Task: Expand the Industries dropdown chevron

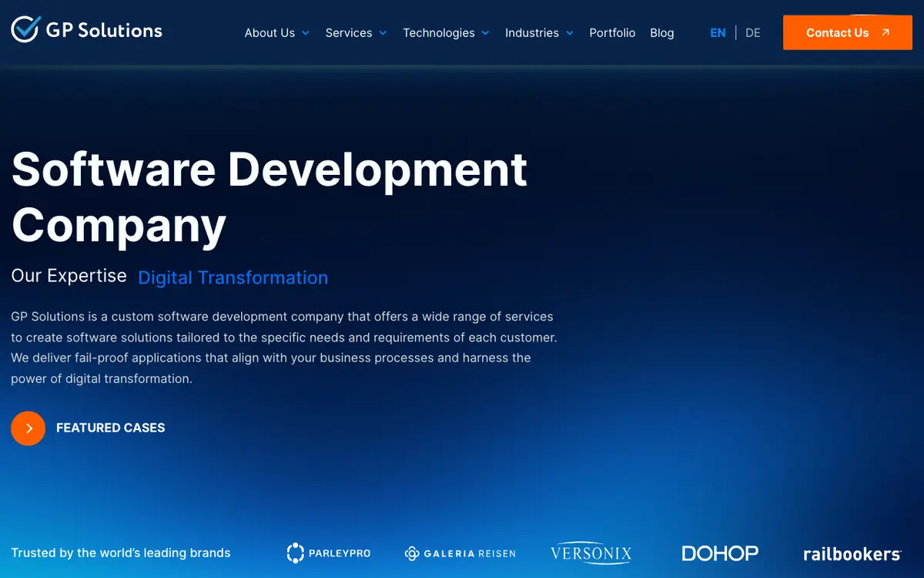Action: [570, 33]
